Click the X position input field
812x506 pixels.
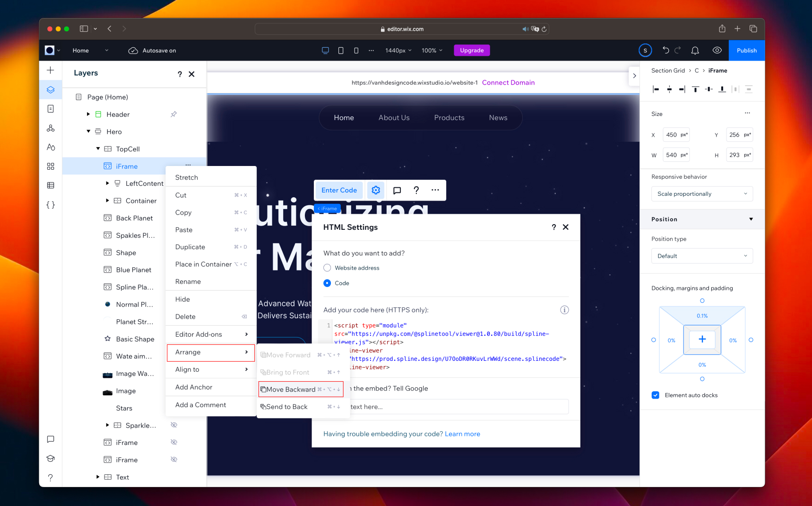(x=676, y=135)
